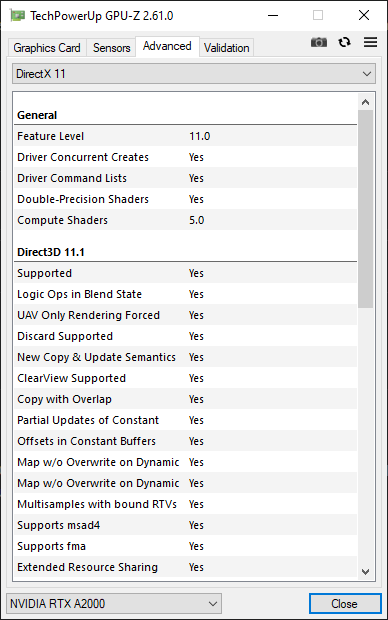Select New Copy & Update Semantics row
This screenshot has height=620, width=388.
(185, 357)
